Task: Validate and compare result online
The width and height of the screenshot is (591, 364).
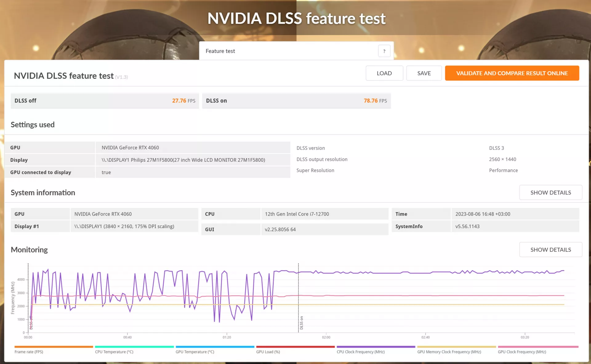Action: click(512, 73)
